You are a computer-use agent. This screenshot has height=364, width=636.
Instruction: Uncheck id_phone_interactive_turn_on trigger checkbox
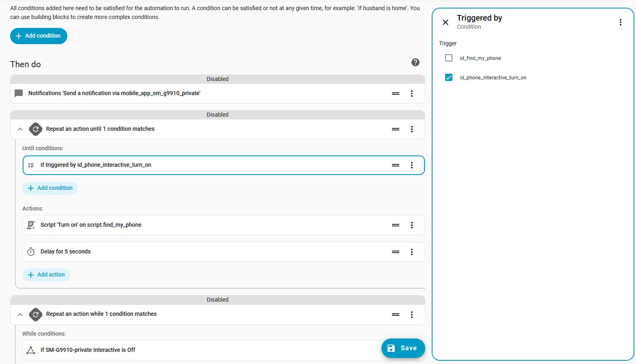[449, 78]
